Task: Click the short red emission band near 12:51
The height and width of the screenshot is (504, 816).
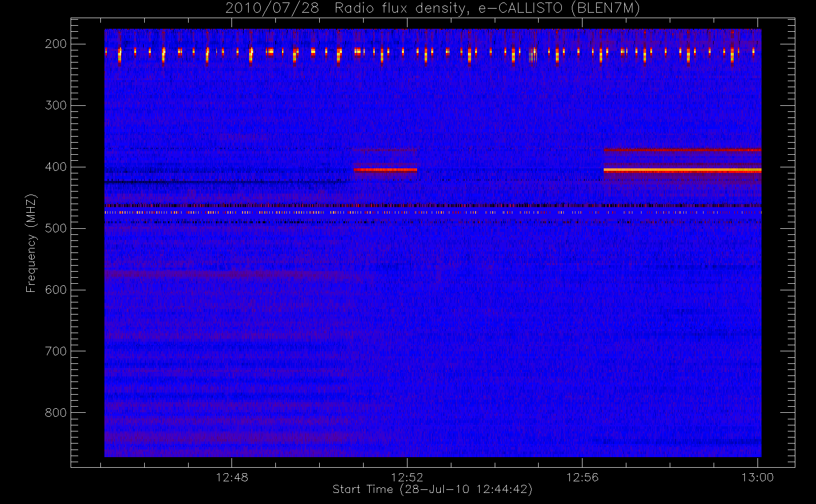Action: [385, 170]
